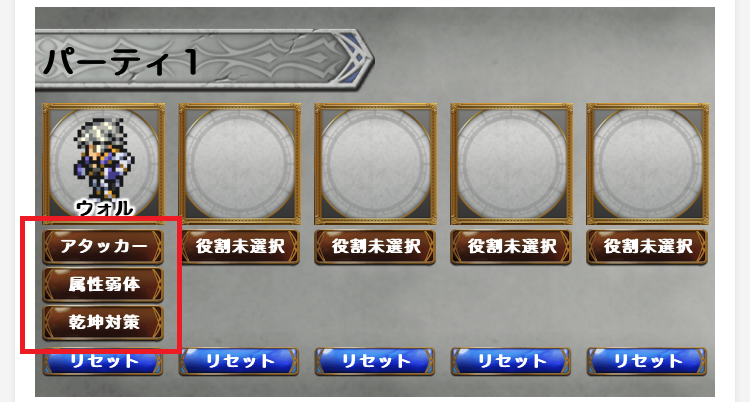Screen dimensions: 750x402
Task: Click the pixel sprite of ウォル
Action: pyautogui.click(x=104, y=158)
